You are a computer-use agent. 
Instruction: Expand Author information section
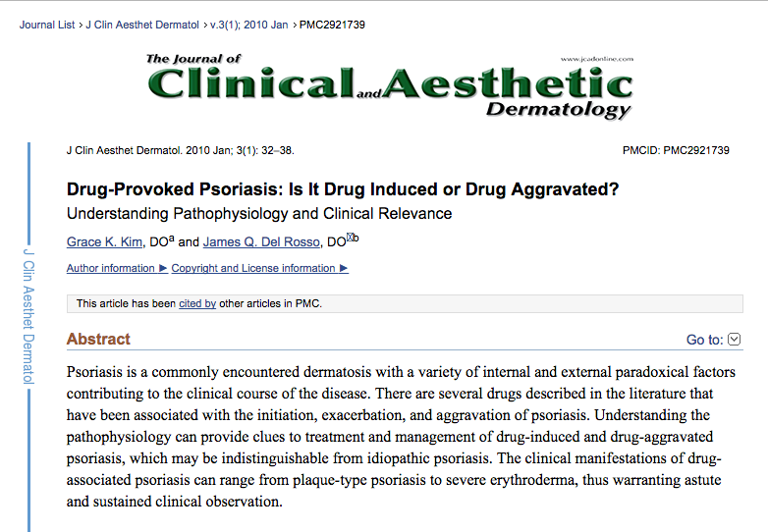pyautogui.click(x=117, y=268)
